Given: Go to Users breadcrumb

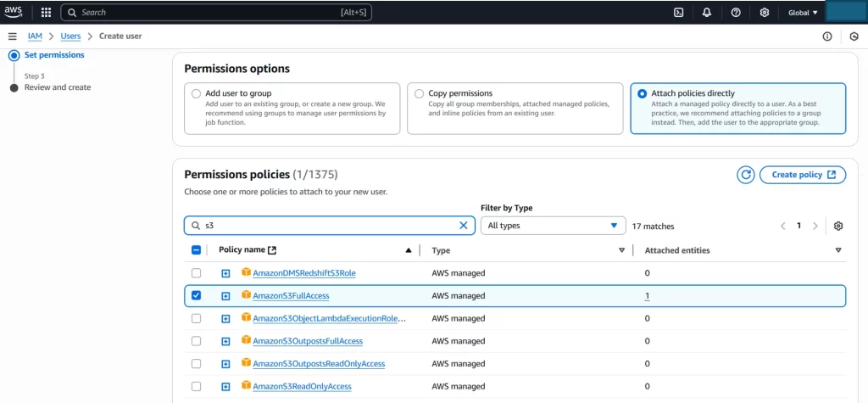Looking at the screenshot, I should [x=70, y=36].
